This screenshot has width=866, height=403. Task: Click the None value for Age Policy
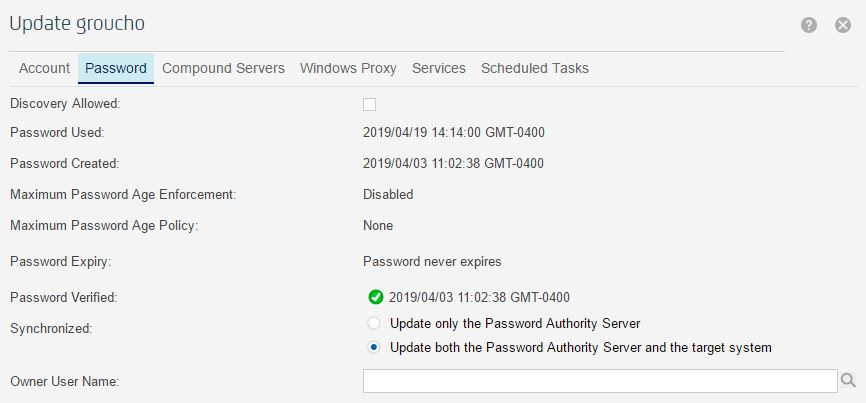(x=378, y=225)
